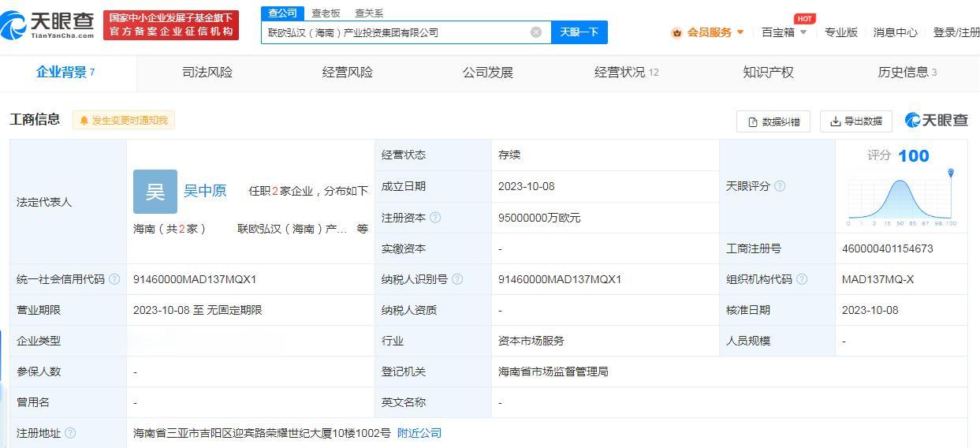Expand the 百宝箱 dropdown

coord(784,32)
